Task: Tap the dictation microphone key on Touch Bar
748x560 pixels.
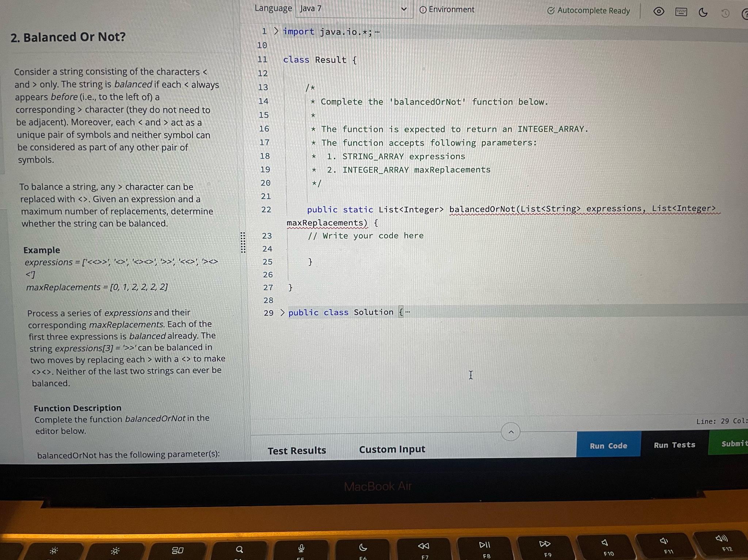Action: (x=301, y=548)
